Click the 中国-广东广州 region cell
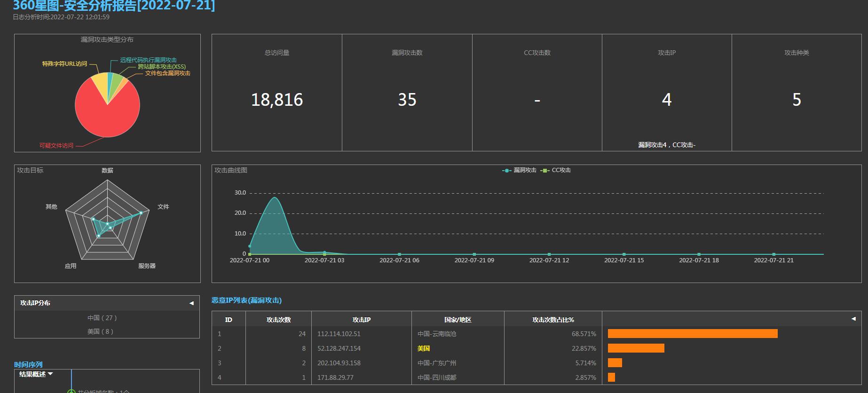Image resolution: width=868 pixels, height=393 pixels. (437, 363)
